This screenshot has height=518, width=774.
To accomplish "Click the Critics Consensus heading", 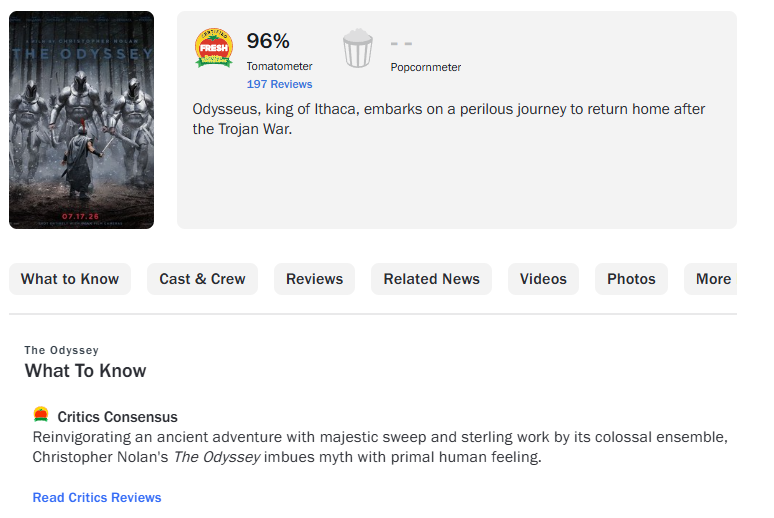I will (117, 417).
